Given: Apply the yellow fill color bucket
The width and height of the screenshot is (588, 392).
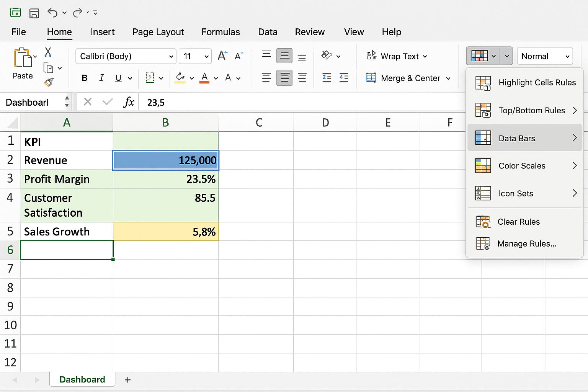Looking at the screenshot, I should [x=180, y=78].
